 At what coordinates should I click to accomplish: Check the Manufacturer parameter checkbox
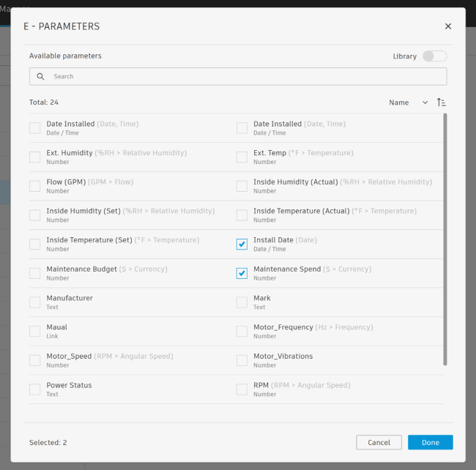pyautogui.click(x=35, y=302)
